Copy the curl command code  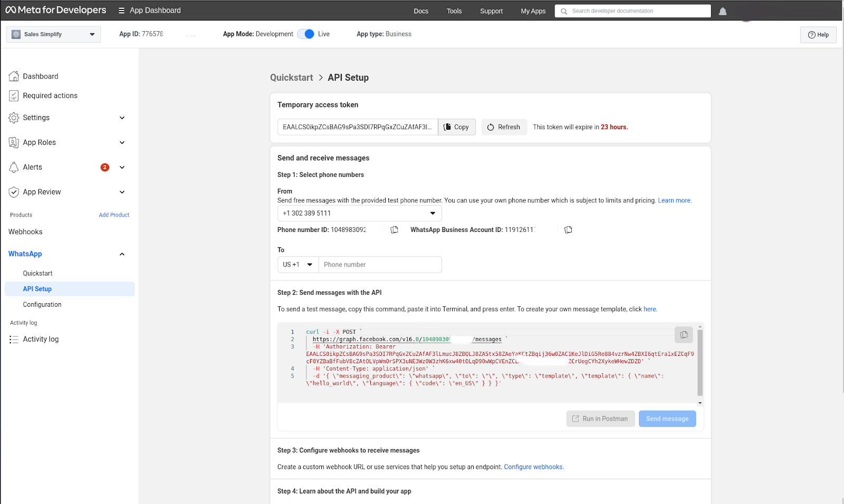pos(684,335)
